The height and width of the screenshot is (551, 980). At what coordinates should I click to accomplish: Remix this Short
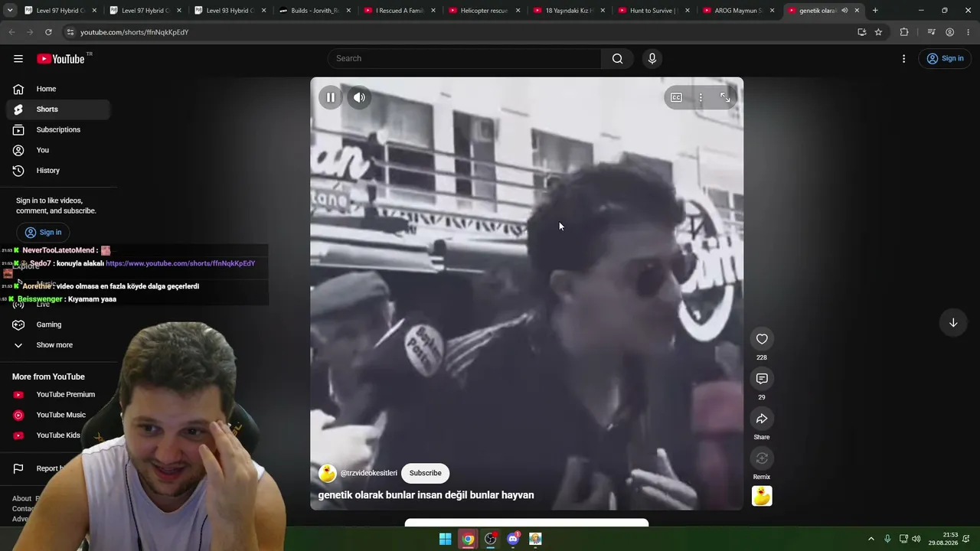point(762,458)
